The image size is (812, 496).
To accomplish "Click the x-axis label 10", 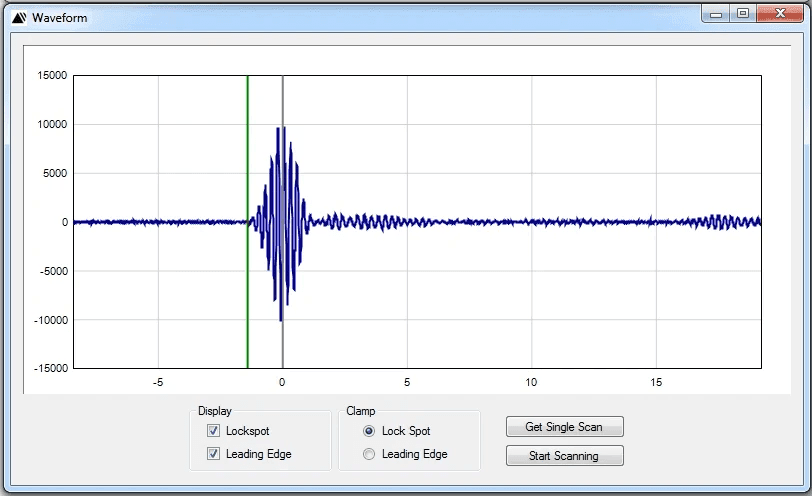I will point(531,382).
